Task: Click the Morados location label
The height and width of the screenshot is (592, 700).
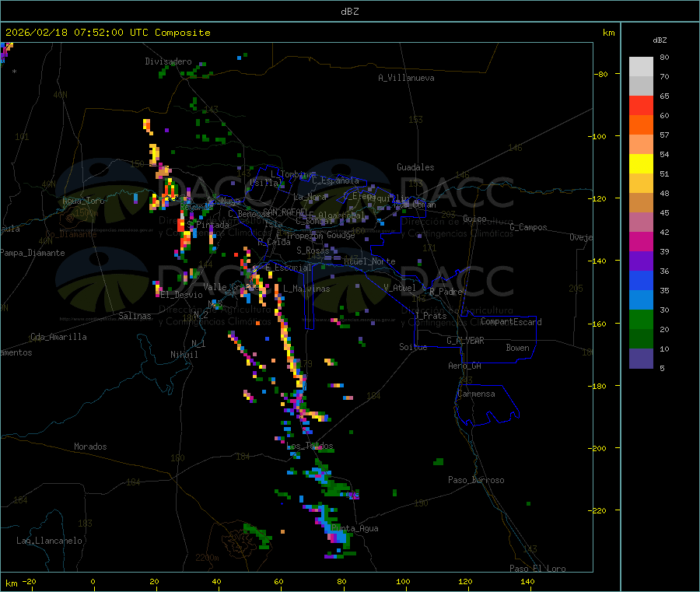Action: point(91,447)
